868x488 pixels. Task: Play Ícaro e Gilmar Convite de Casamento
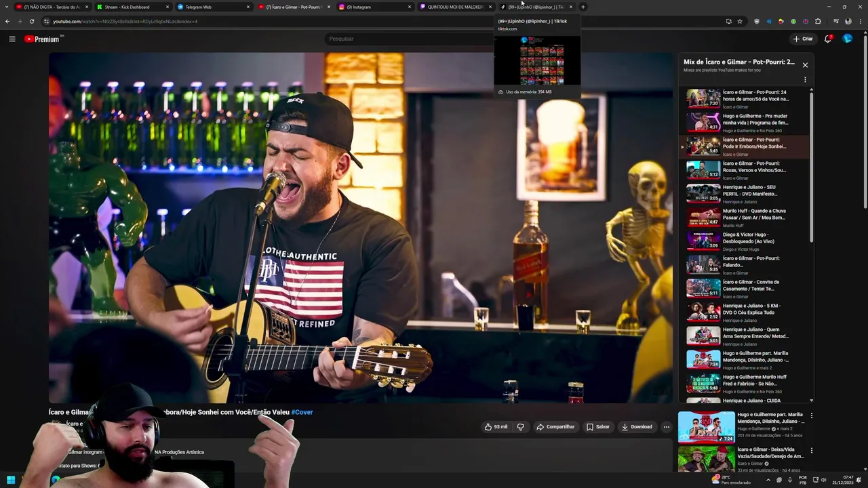[x=745, y=288]
